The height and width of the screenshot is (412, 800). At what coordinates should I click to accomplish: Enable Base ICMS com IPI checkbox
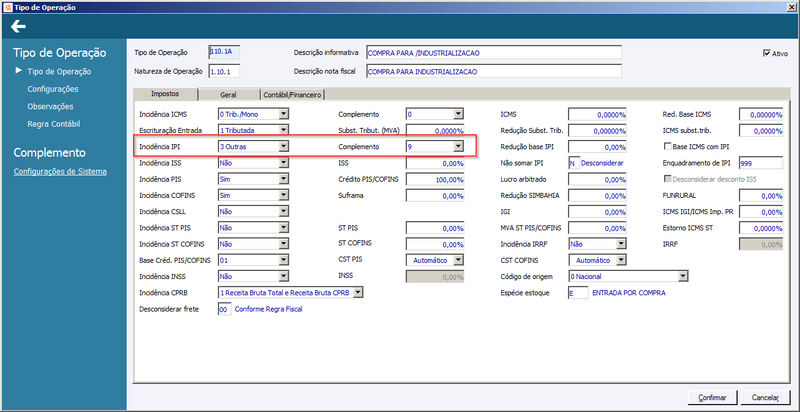pyautogui.click(x=667, y=146)
